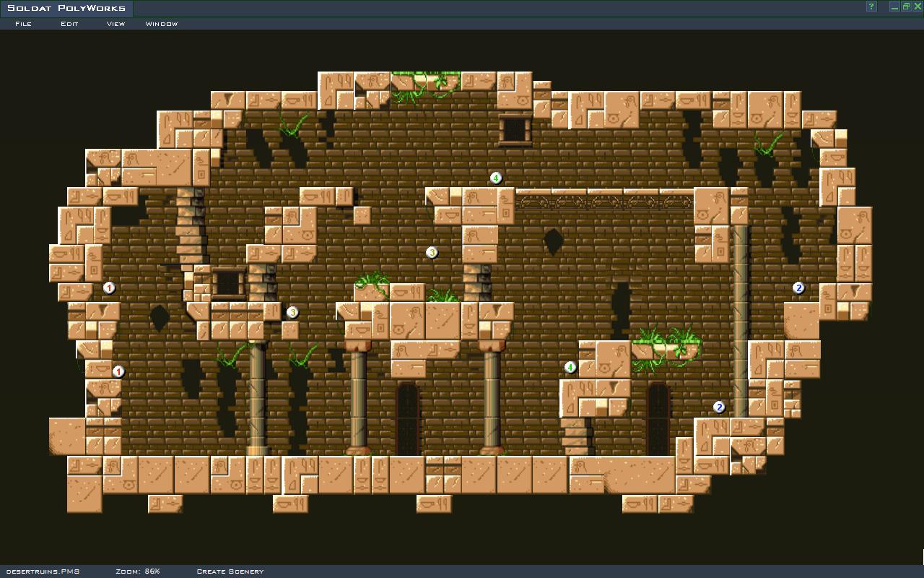Select the upper red spawn marker 1

pos(109,288)
